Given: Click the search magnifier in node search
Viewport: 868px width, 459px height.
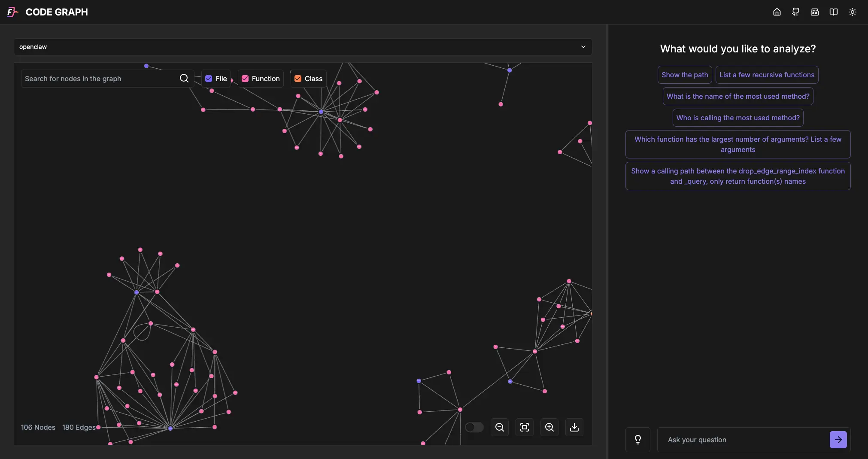Looking at the screenshot, I should [x=184, y=79].
